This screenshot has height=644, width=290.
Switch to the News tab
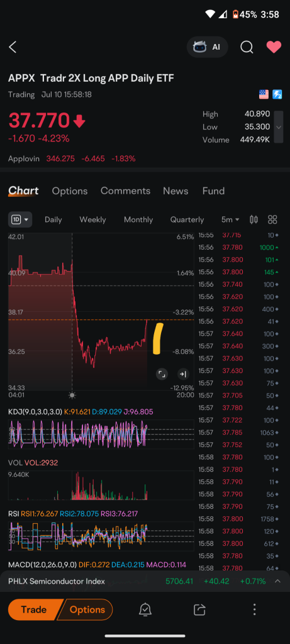(176, 191)
